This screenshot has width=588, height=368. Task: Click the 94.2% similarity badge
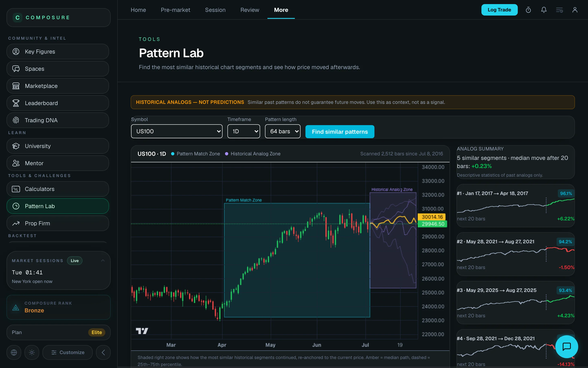coord(565,242)
